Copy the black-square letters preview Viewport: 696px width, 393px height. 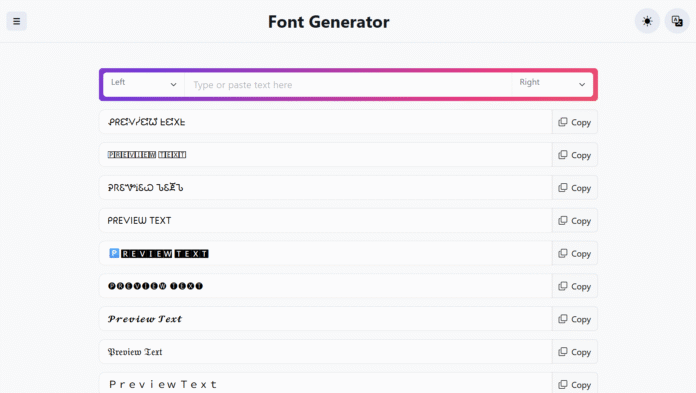point(574,254)
